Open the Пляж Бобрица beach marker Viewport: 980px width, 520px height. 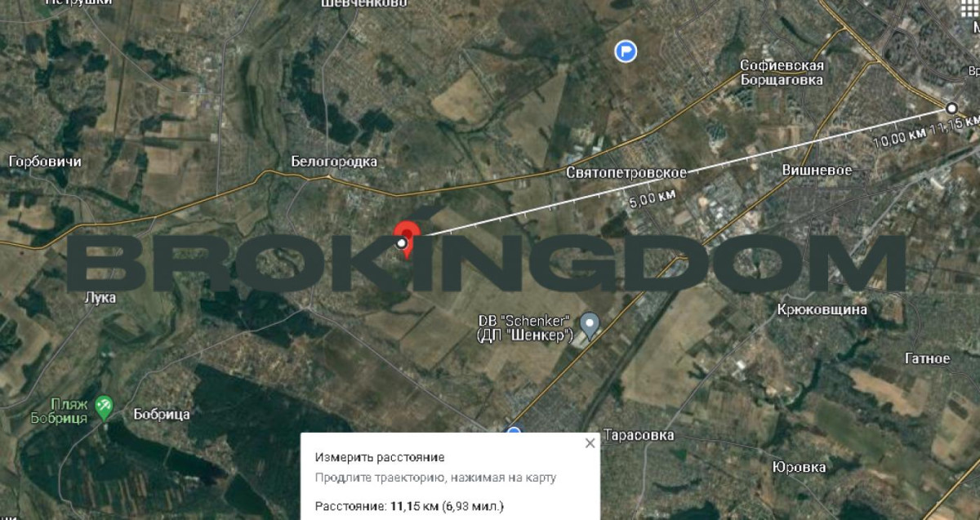(104, 407)
